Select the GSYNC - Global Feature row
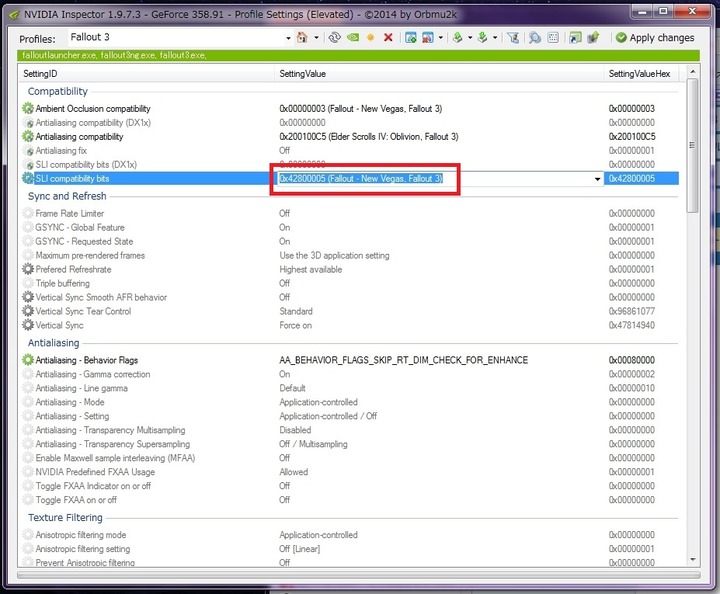720x594 pixels. [x=349, y=227]
